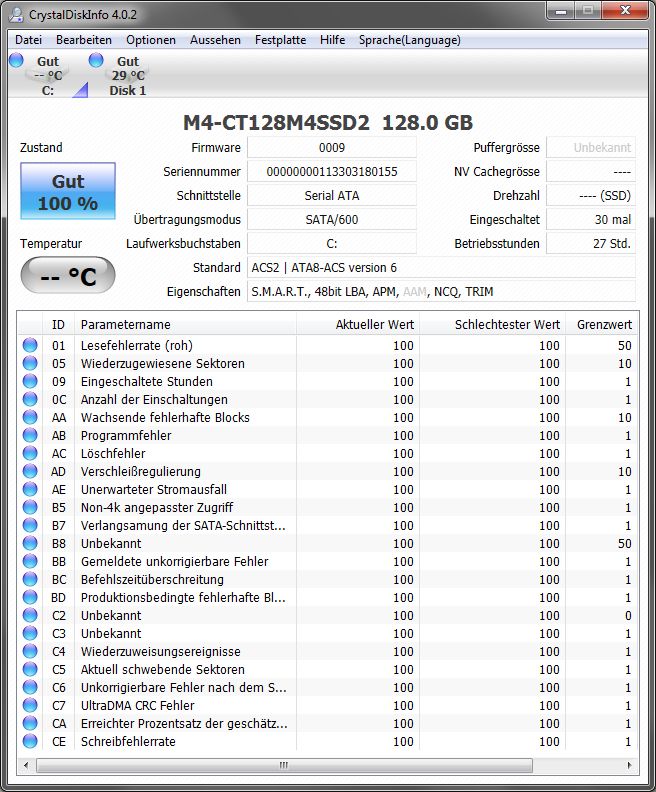The height and width of the screenshot is (792, 656).
Task: Click the horizontal scrollbar right arrow
Action: (629, 765)
